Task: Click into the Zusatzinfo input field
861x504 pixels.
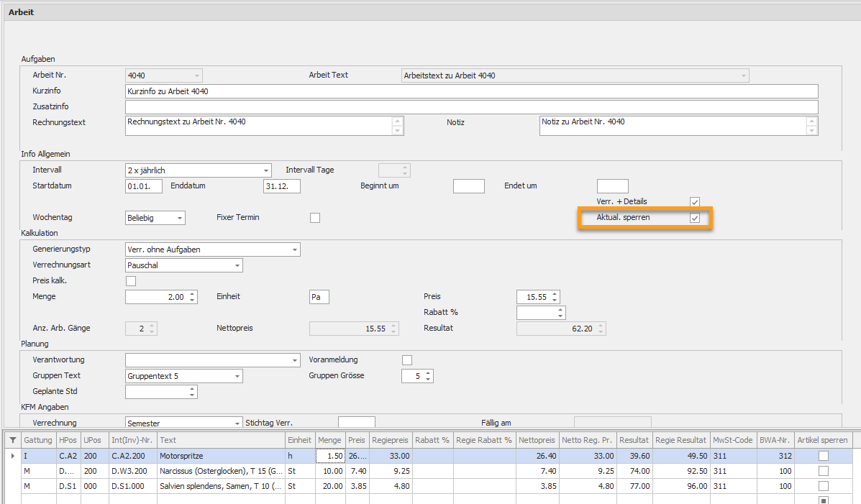Action: pyautogui.click(x=472, y=107)
